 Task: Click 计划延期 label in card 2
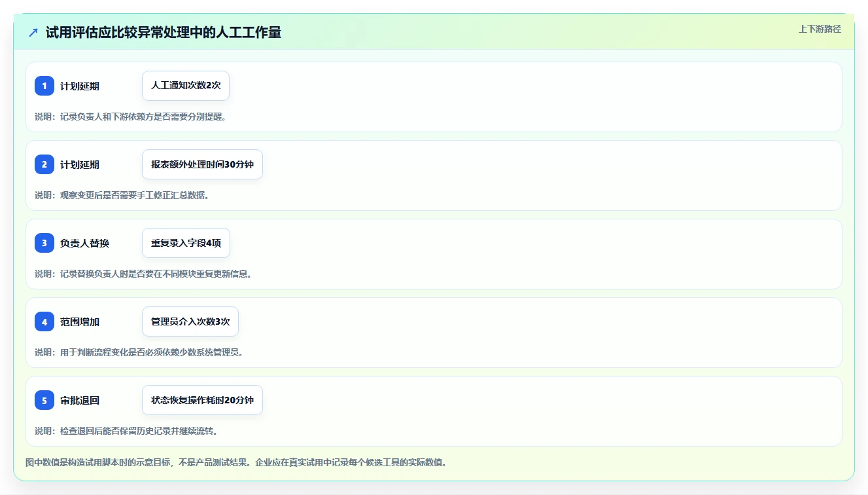point(80,165)
